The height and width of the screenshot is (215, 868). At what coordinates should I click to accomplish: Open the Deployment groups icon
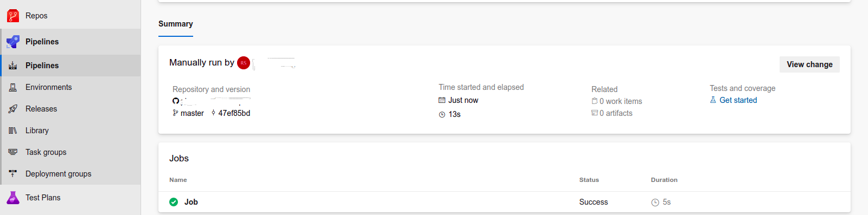pyautogui.click(x=13, y=174)
